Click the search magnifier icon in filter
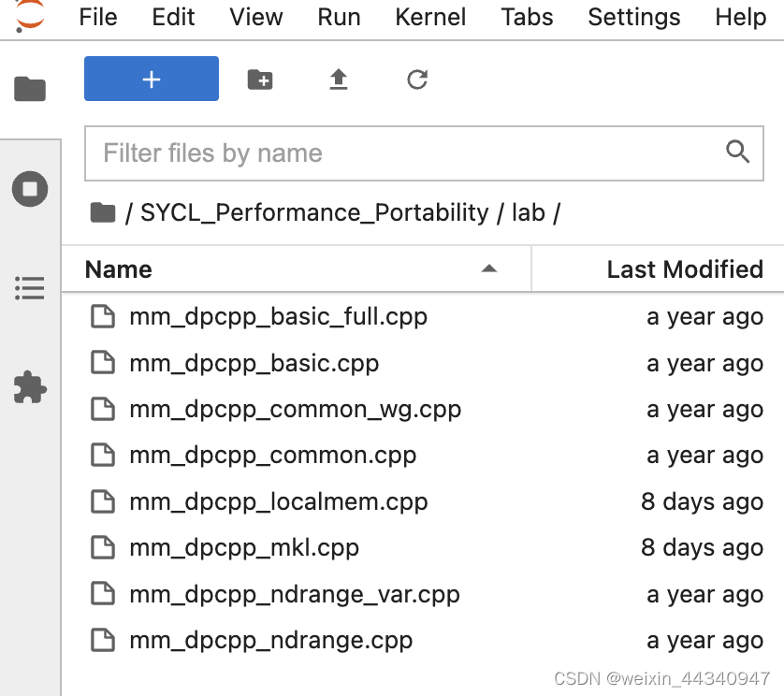784x696 pixels. [737, 152]
